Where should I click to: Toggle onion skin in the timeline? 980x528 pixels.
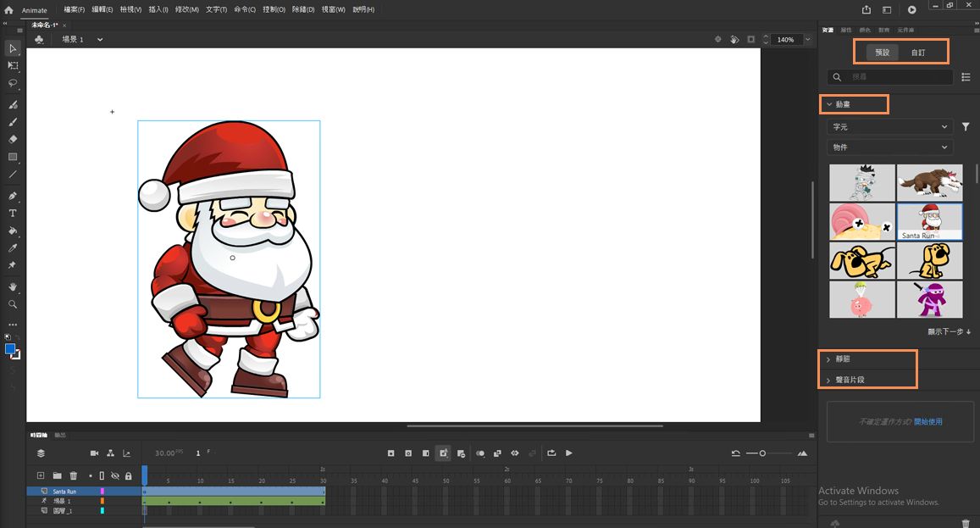[480, 453]
